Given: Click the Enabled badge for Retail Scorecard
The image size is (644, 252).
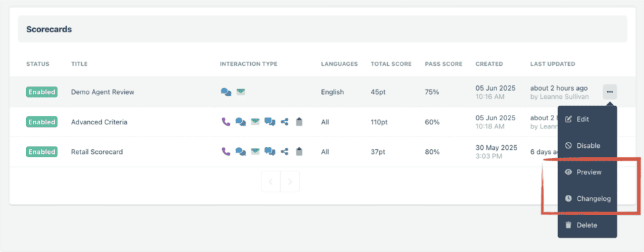Looking at the screenshot, I should coord(42,151).
